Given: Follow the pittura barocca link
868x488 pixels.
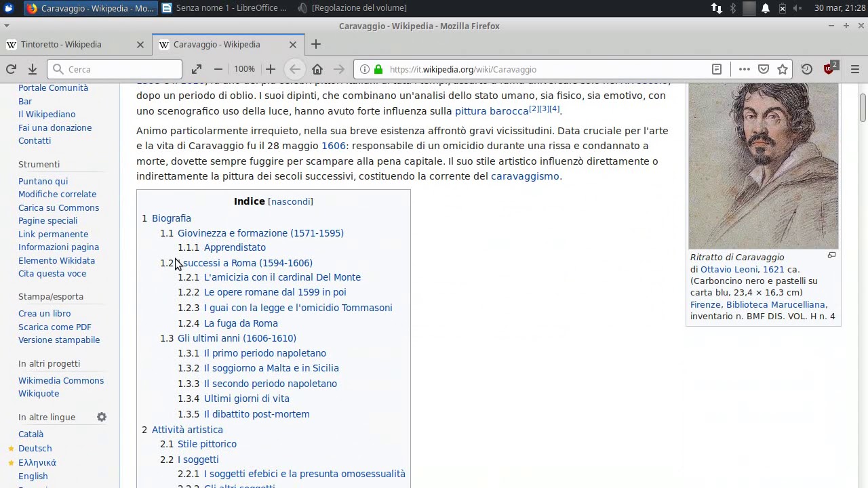Looking at the screenshot, I should 492,111.
